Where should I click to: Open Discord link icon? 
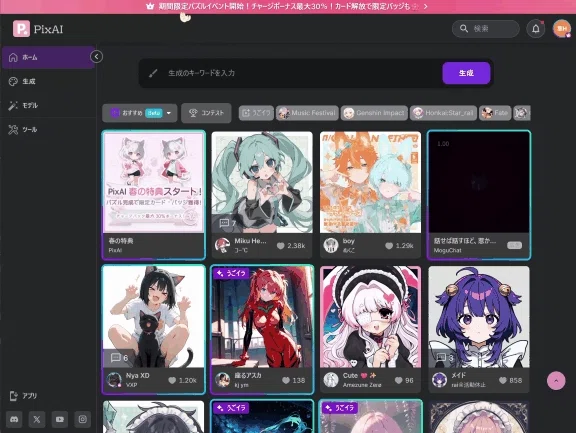pos(14,419)
